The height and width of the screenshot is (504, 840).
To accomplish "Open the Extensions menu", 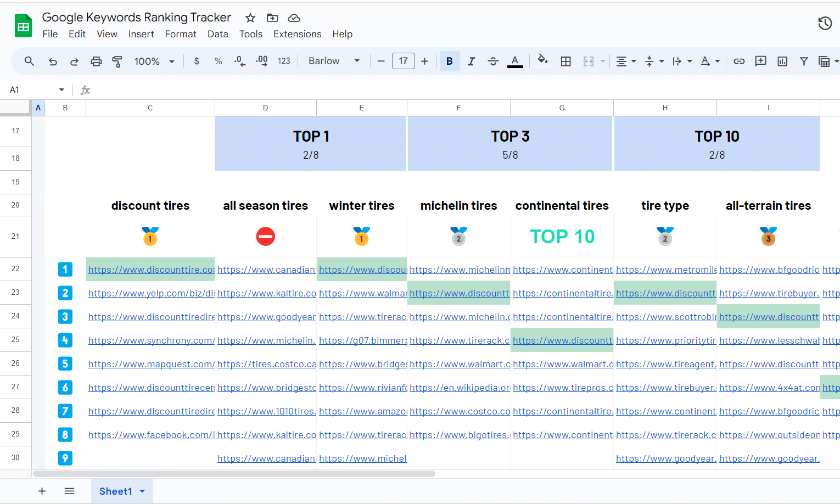I will (297, 34).
